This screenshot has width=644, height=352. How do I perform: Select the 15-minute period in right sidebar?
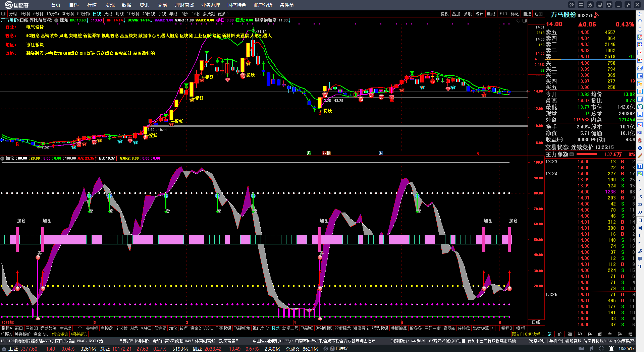pyautogui.click(x=640, y=197)
